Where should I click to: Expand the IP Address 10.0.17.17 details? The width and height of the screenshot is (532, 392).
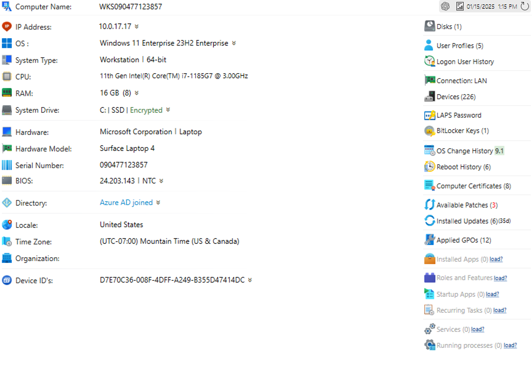pyautogui.click(x=136, y=26)
